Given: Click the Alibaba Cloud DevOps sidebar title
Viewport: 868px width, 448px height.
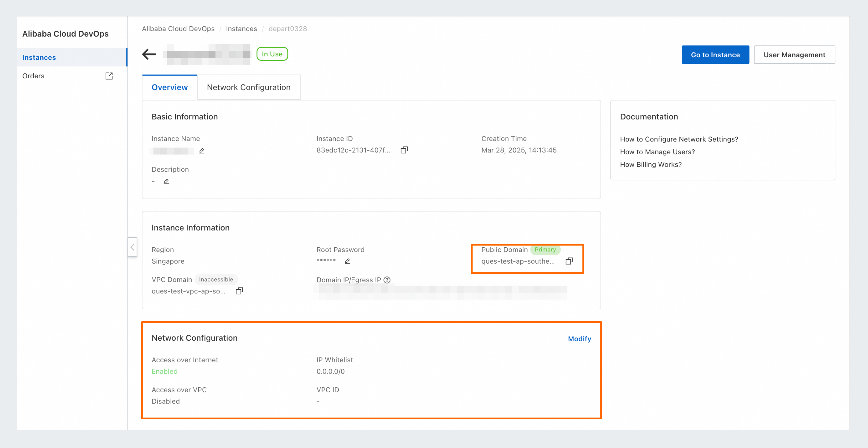Looking at the screenshot, I should [x=65, y=34].
